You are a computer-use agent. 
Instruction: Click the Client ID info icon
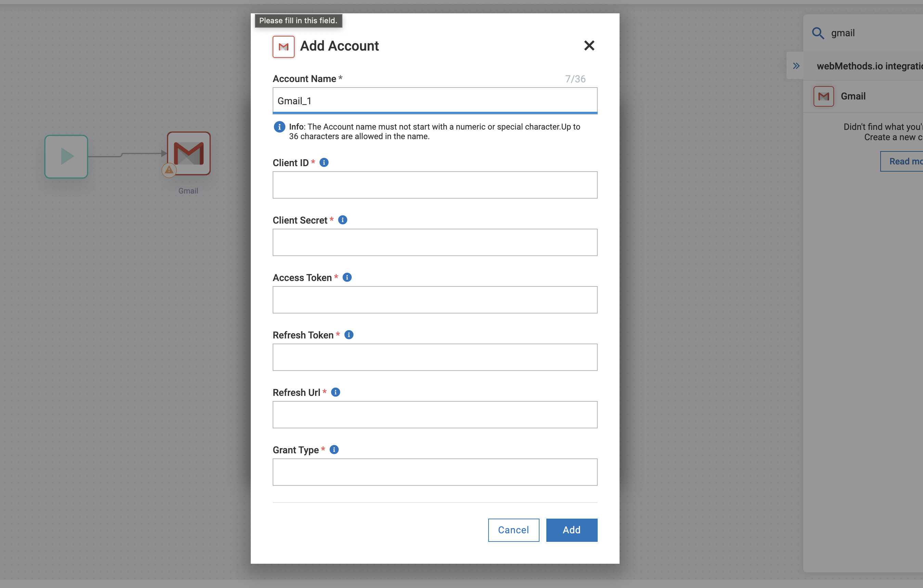(x=324, y=162)
